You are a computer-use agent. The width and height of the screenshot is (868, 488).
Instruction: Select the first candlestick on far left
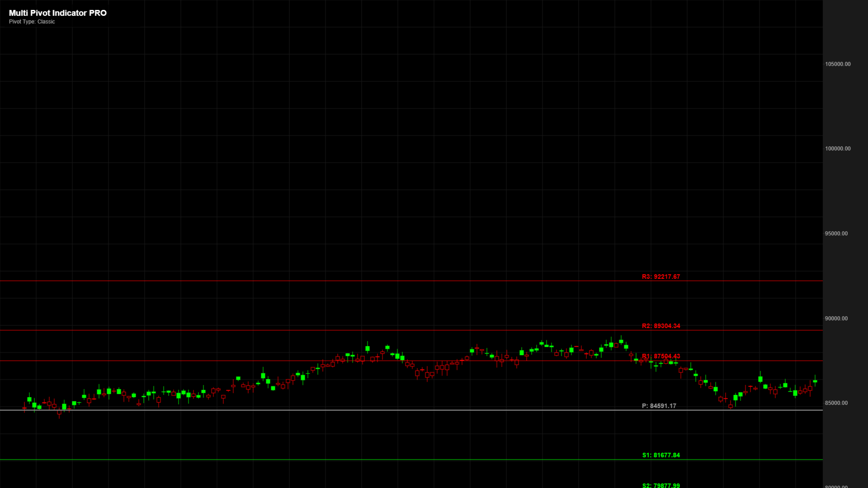(x=24, y=408)
